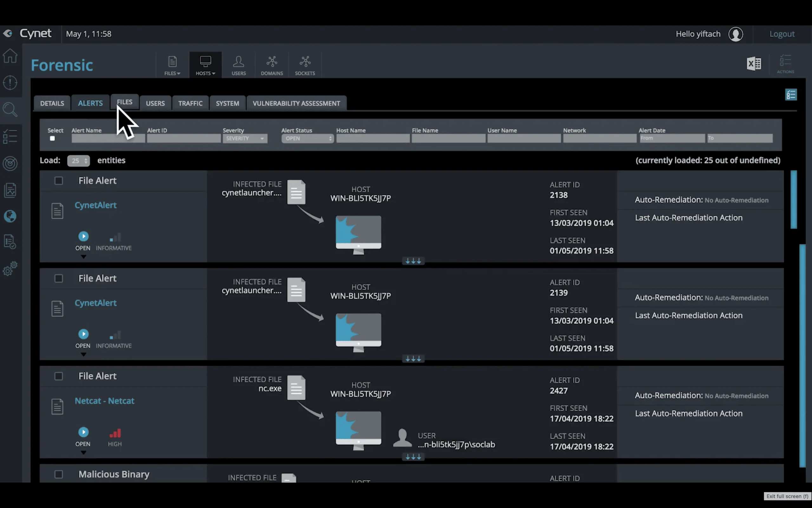
Task: Focus the Alert ID filter field
Action: coord(184,138)
